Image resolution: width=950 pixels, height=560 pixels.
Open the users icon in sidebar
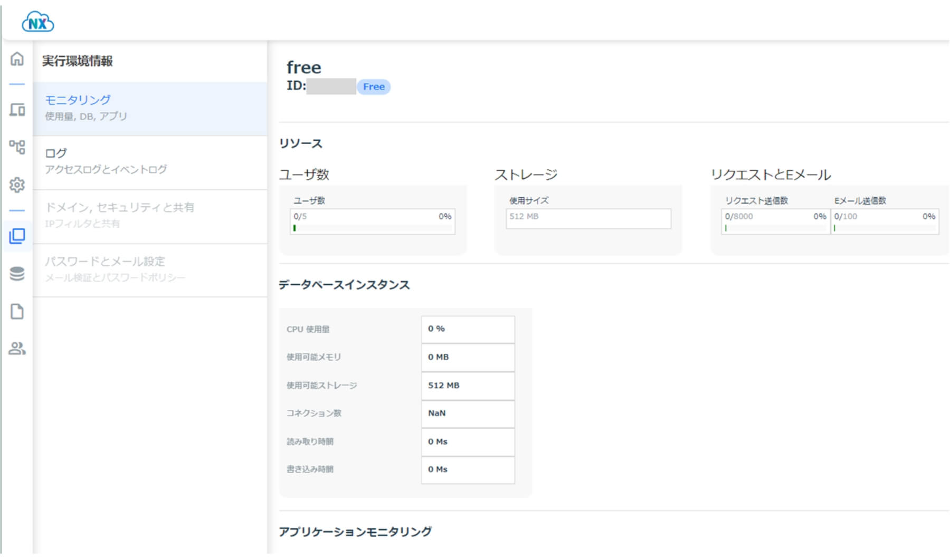17,349
